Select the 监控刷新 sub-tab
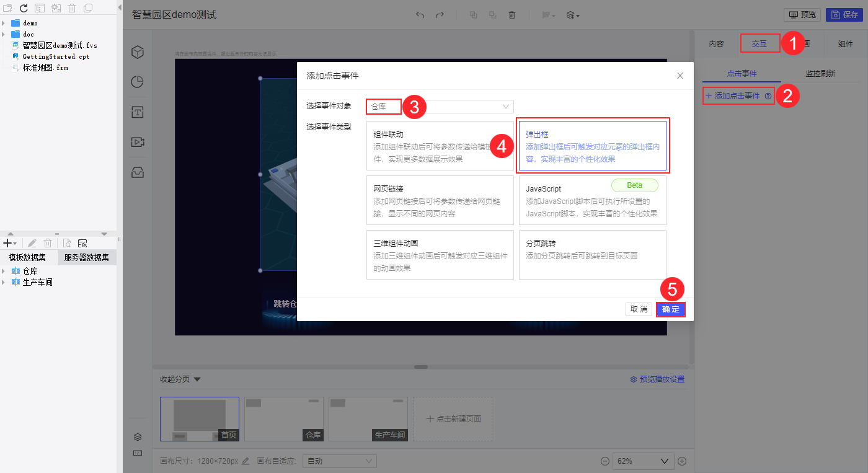Image resolution: width=868 pixels, height=473 pixels. 820,73
